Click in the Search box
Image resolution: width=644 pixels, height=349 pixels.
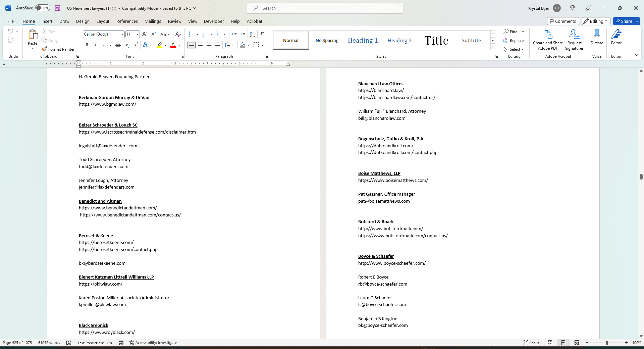click(325, 8)
